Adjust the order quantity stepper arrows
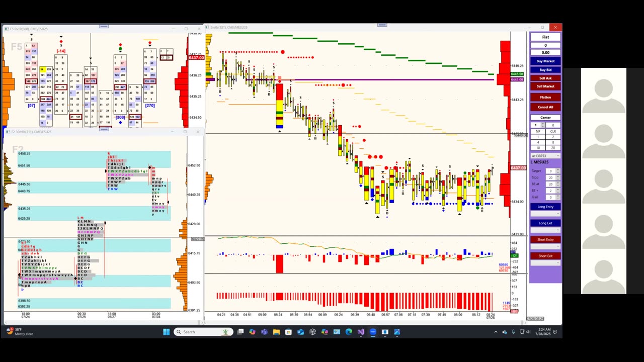Screen dimensions: 644x362 [x=543, y=125]
